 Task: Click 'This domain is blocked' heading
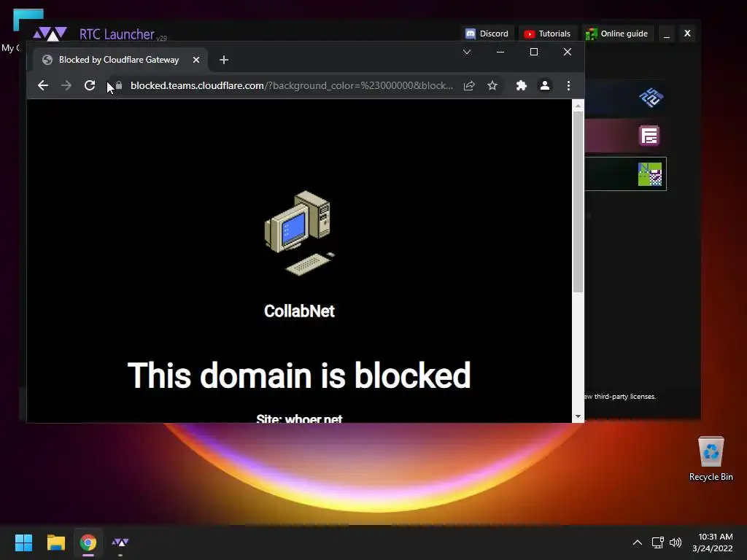click(x=299, y=376)
